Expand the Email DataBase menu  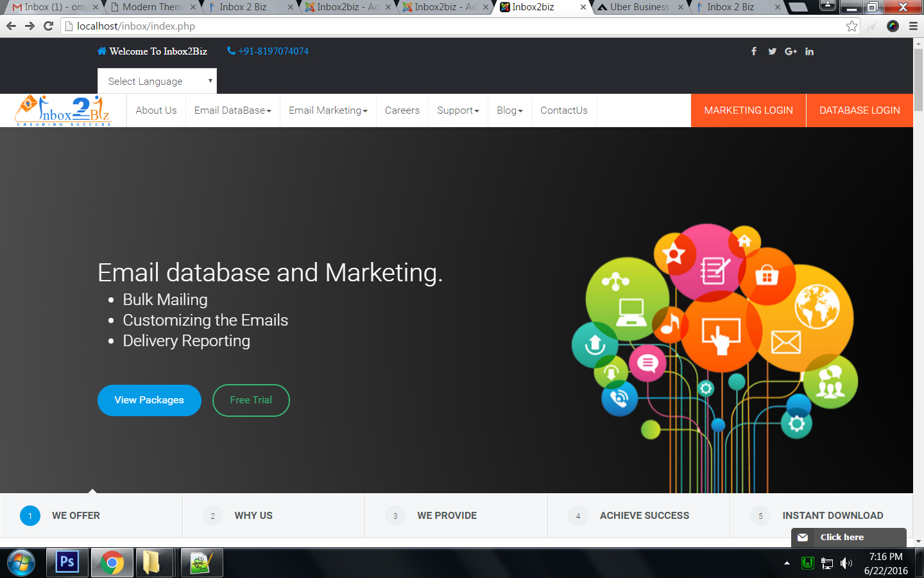(x=232, y=110)
